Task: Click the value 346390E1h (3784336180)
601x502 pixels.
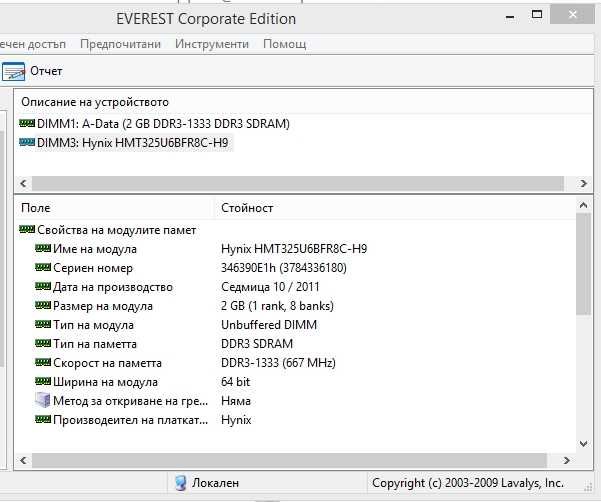Action: [284, 268]
